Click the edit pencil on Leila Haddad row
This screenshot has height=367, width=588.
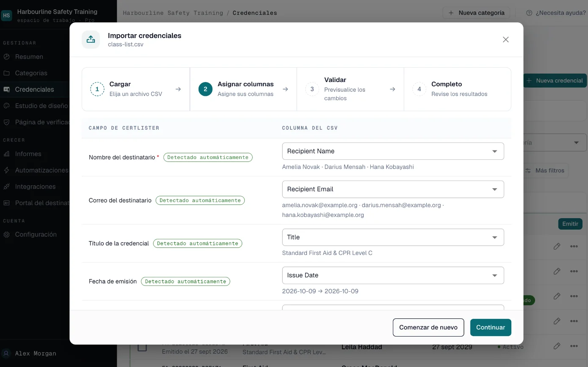557,346
